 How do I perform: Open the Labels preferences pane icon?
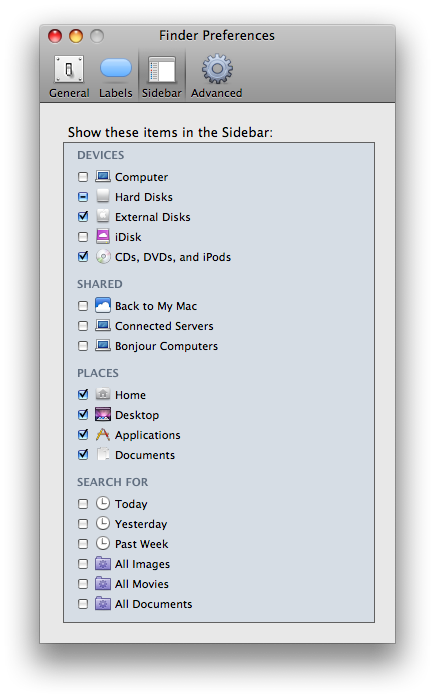point(116,68)
